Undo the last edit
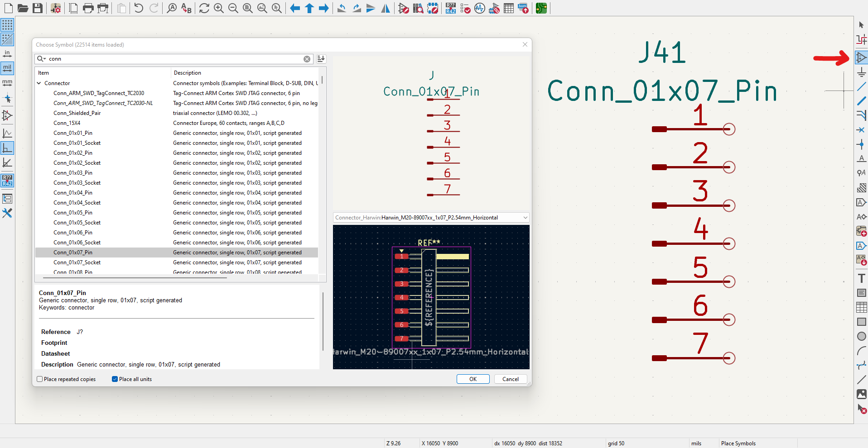Image resolution: width=868 pixels, height=448 pixels. click(x=139, y=8)
